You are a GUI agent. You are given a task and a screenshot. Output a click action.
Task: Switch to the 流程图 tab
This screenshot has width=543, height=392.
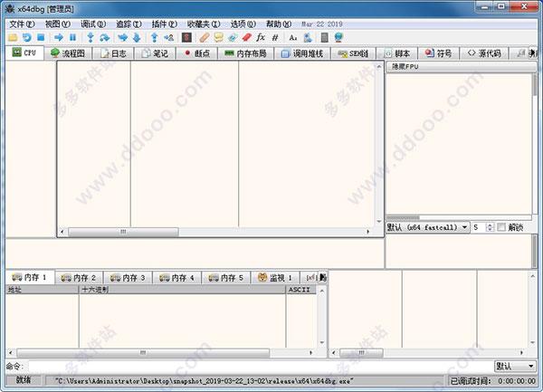68,53
